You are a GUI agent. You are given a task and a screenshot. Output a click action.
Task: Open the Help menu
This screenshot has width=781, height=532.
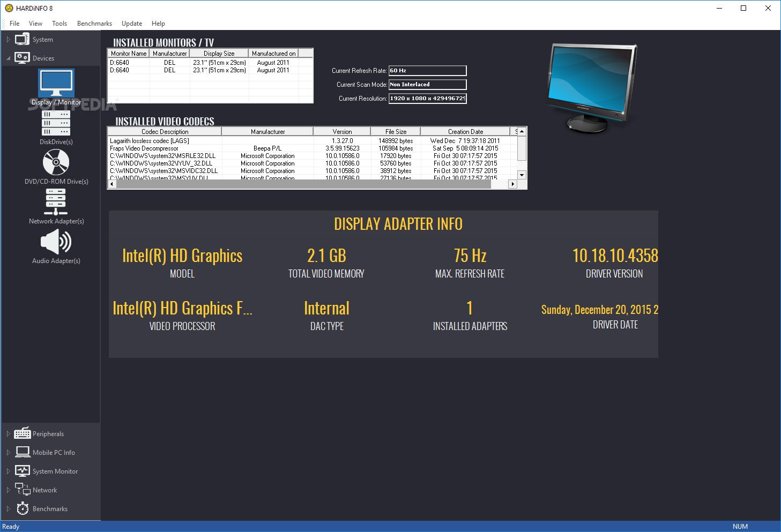[158, 24]
